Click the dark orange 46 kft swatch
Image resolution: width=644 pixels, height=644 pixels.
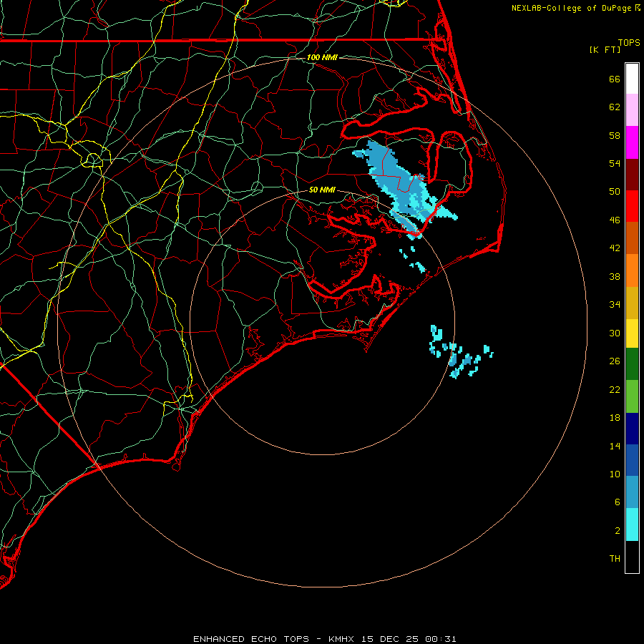pyautogui.click(x=632, y=238)
